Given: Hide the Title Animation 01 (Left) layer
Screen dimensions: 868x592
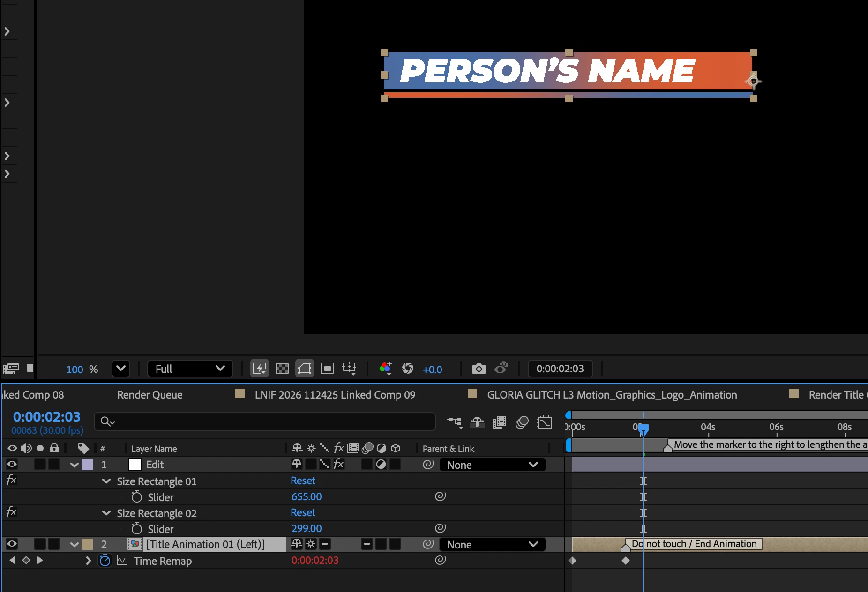Looking at the screenshot, I should point(12,544).
